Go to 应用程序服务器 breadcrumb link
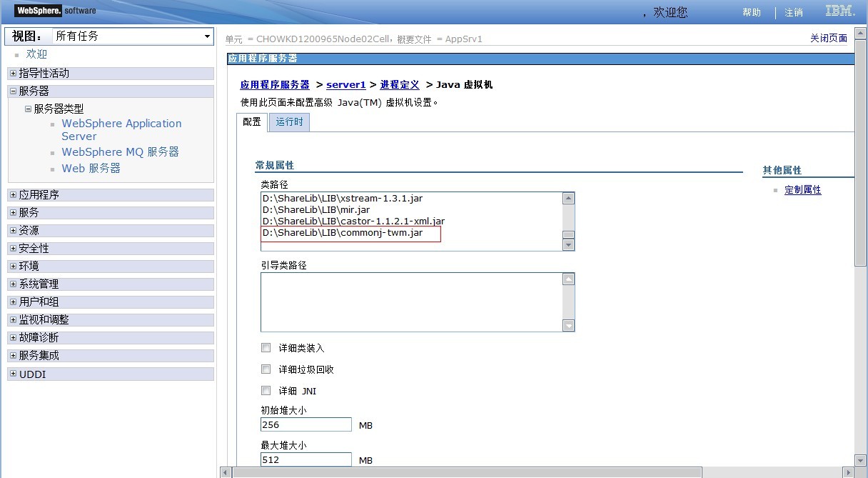Screen dimensions: 868x478 [x=275, y=84]
